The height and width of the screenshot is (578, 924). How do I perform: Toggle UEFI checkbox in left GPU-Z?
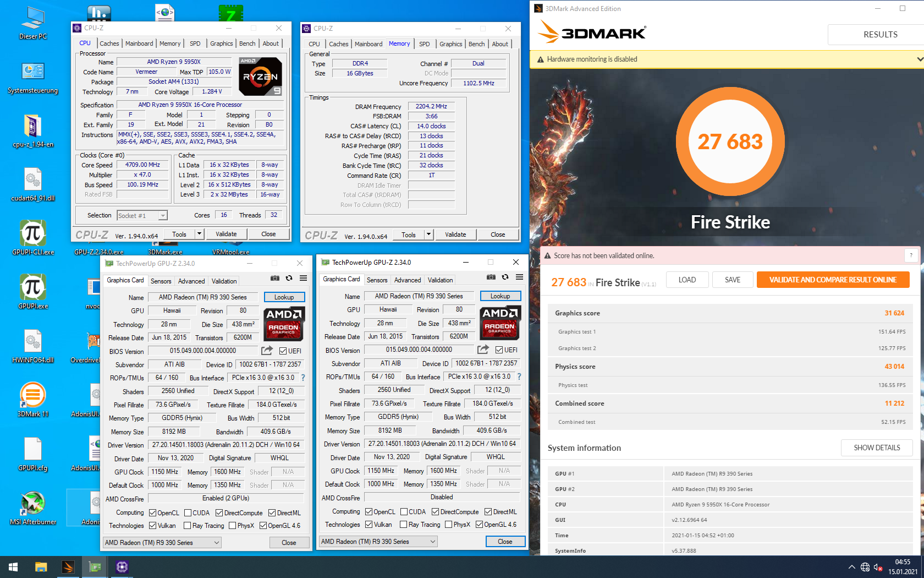[x=283, y=351]
